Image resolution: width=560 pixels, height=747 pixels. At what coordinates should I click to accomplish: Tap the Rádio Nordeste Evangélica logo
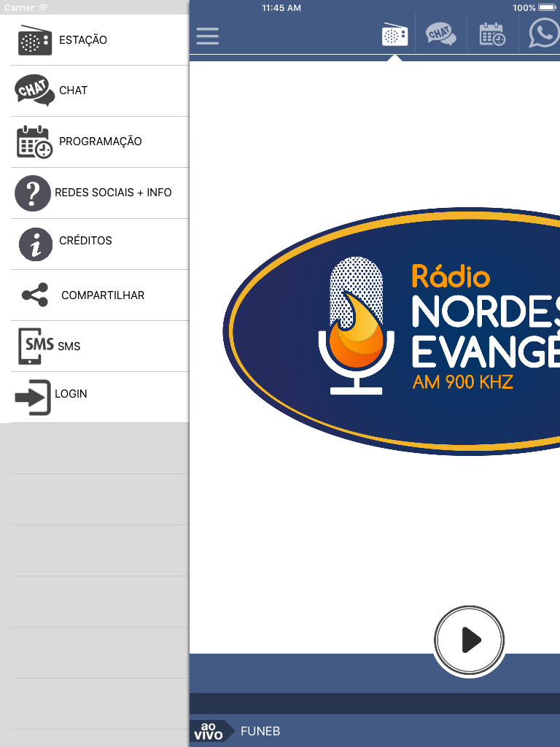[392, 331]
